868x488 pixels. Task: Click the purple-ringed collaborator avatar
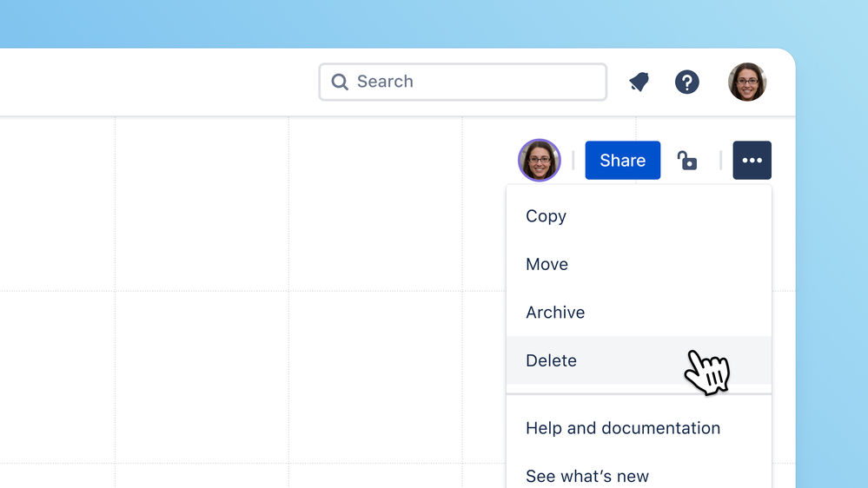(x=540, y=160)
